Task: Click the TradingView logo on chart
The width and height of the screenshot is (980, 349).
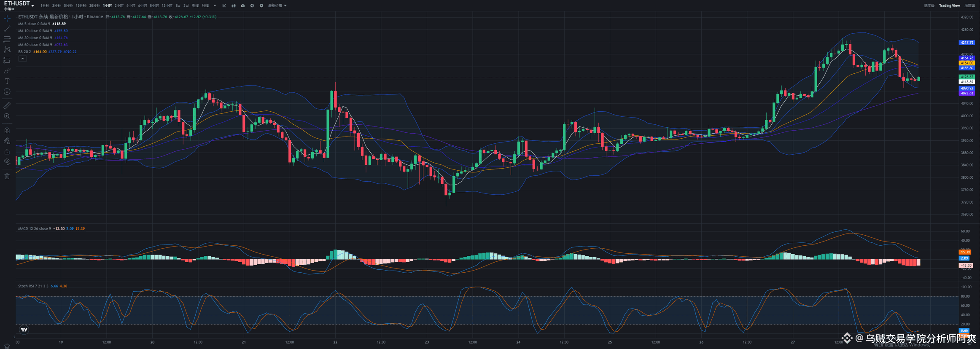Action: [24, 330]
